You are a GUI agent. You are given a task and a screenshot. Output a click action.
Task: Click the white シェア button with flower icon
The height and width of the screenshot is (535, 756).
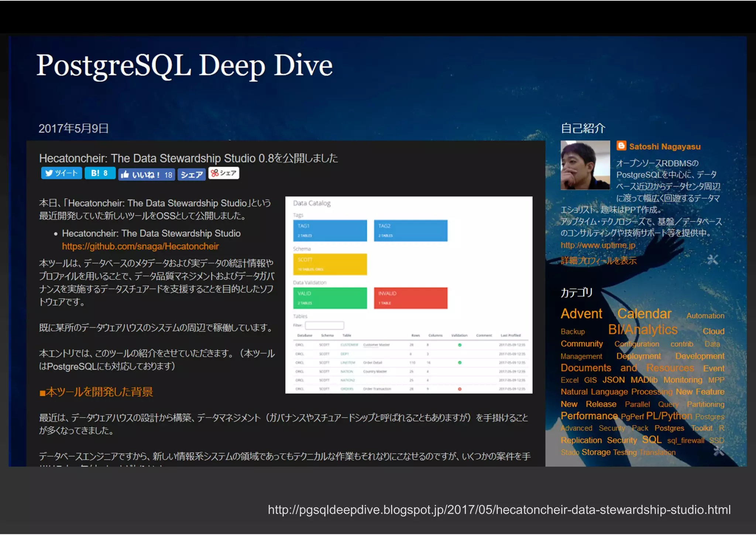pos(224,173)
